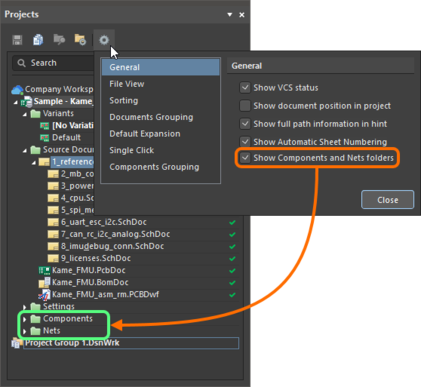Screen dimensions: 421x387
Task: Collapse the Sample - Kame project arrow
Action: tap(16, 102)
